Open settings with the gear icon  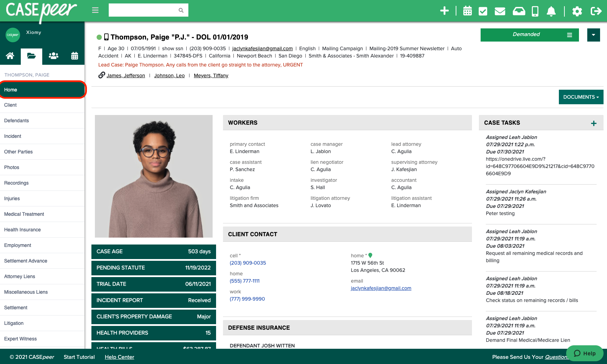point(577,11)
